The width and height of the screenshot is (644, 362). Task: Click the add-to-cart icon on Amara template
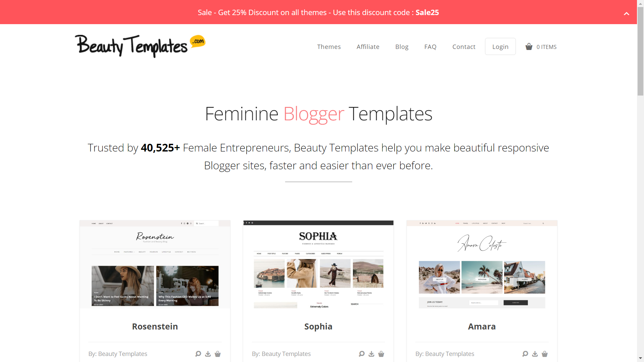(x=545, y=354)
